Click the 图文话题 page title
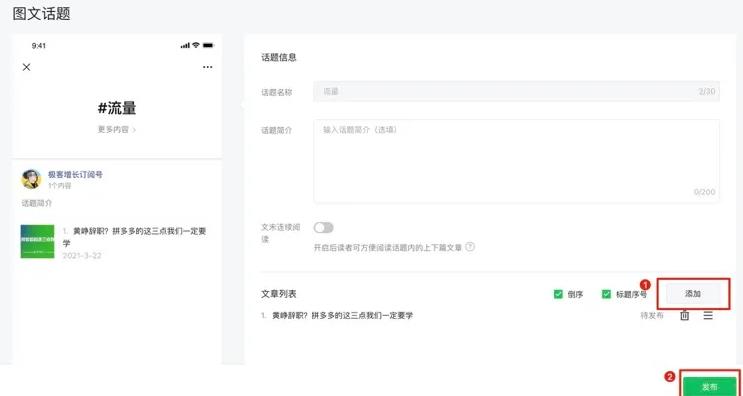Image resolution: width=743 pixels, height=396 pixels. 42,13
